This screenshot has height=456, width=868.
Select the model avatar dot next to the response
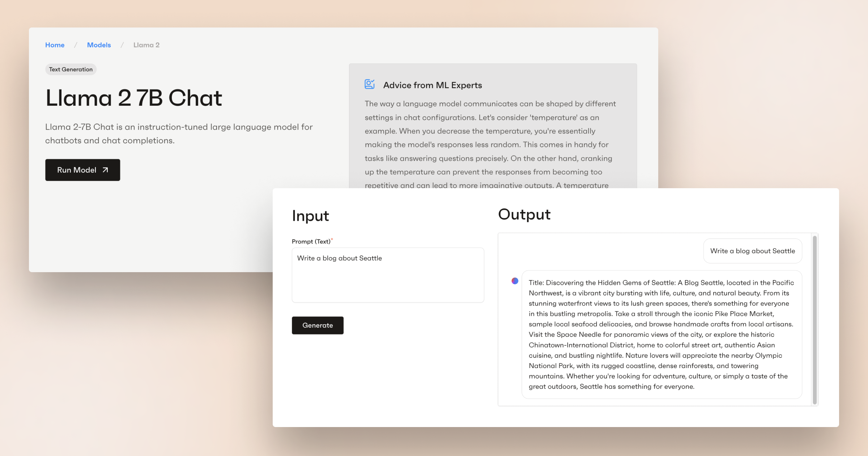point(515,280)
